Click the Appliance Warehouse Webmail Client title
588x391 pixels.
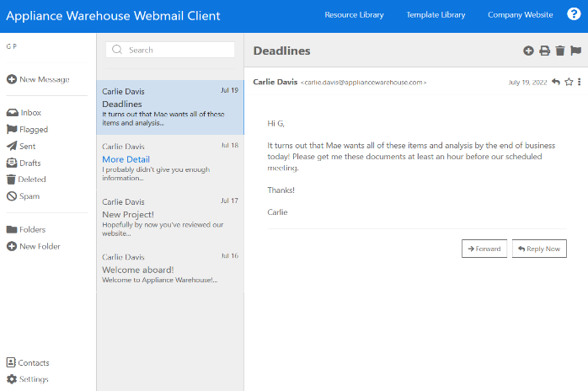tap(113, 16)
